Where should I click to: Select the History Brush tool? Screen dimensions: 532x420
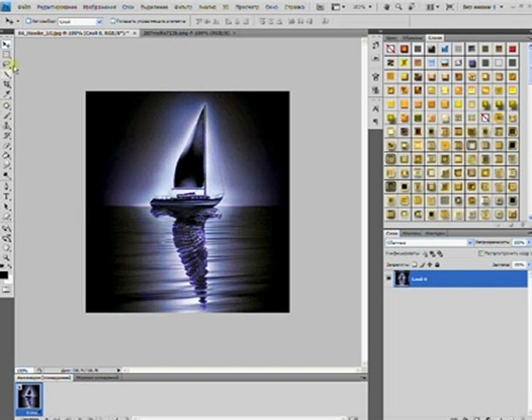6,136
